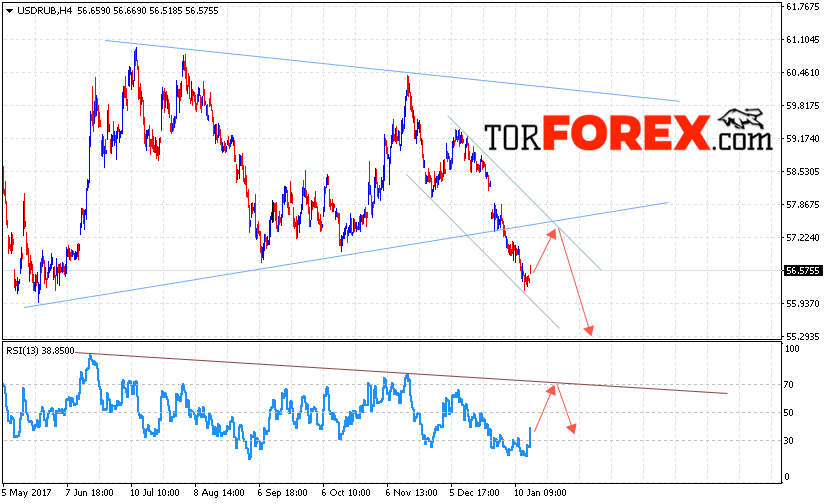Select the 8 Aug 14:00 time label

coord(219,493)
